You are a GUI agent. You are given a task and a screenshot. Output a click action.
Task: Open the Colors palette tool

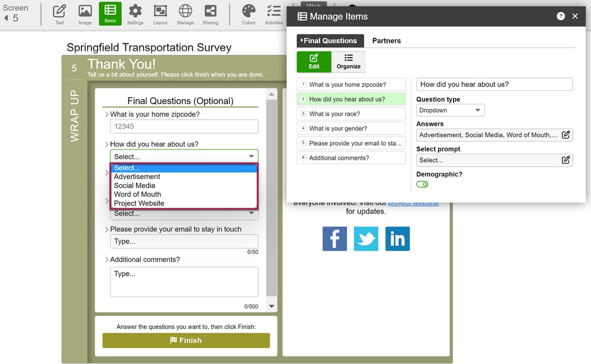[x=249, y=14]
